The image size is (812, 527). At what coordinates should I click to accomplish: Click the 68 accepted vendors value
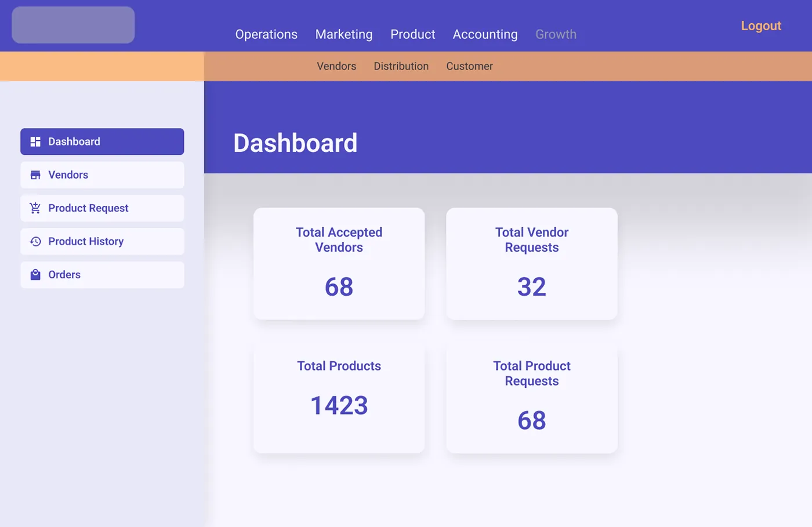pyautogui.click(x=339, y=286)
